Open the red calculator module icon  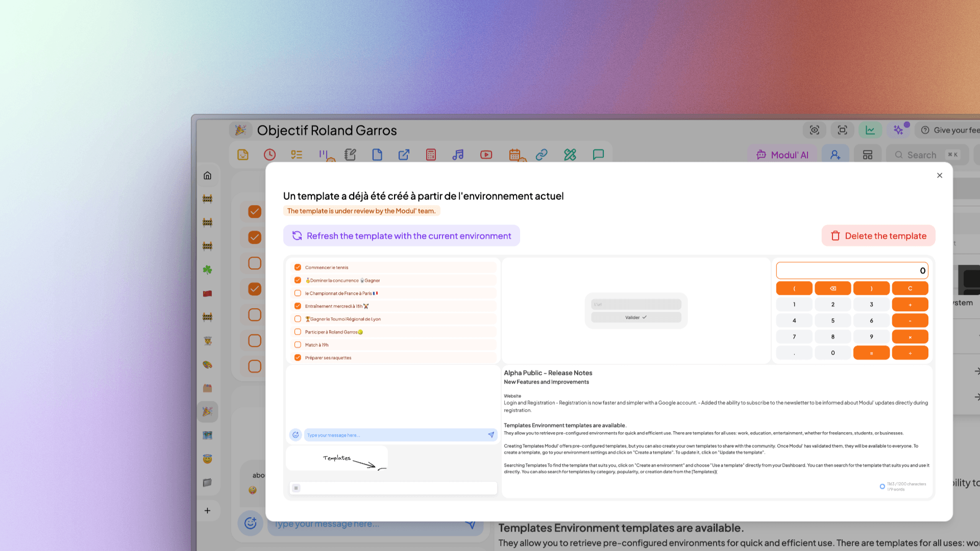pyautogui.click(x=431, y=155)
